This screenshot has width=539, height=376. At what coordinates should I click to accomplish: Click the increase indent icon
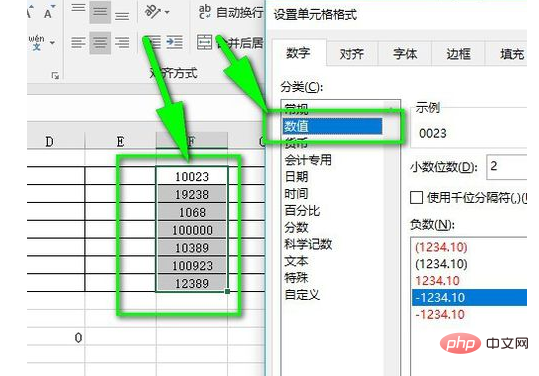(174, 42)
